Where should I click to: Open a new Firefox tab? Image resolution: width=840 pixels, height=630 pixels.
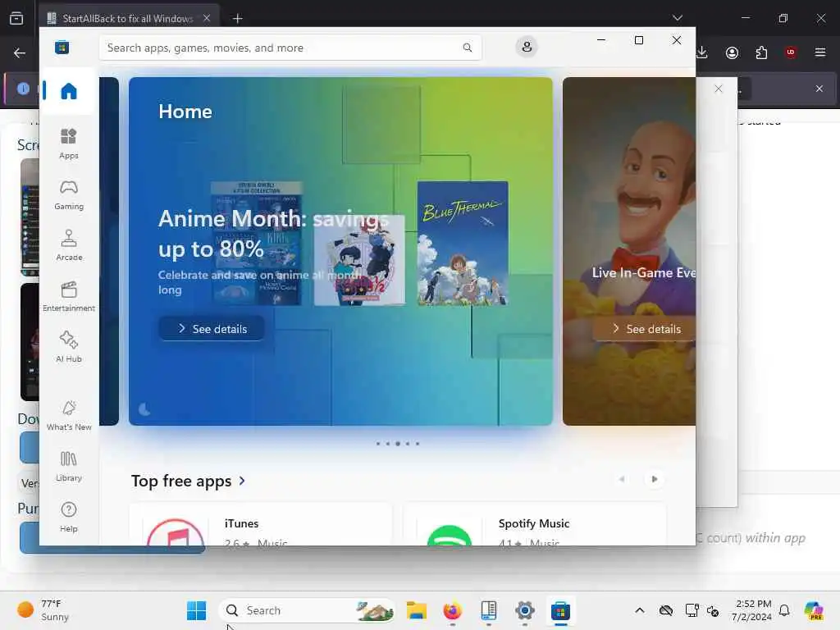(237, 19)
